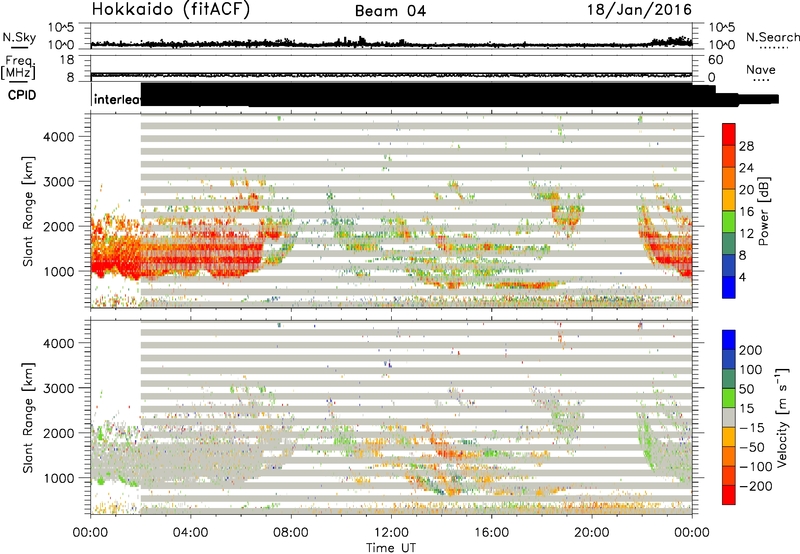This screenshot has height=554, width=800.
Task: Click the -200 tick on Velocity color bar
Action: coord(756,486)
